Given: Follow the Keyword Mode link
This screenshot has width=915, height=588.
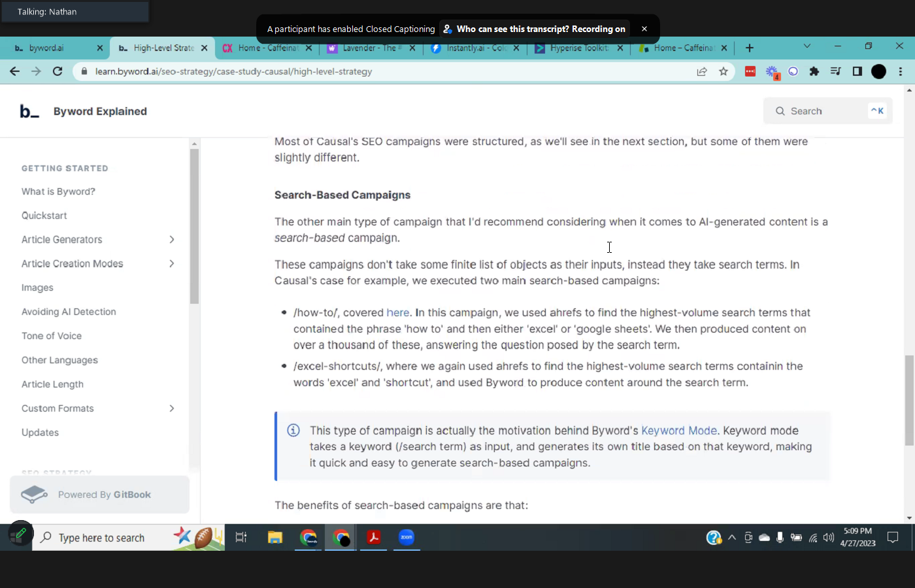Looking at the screenshot, I should 678,431.
